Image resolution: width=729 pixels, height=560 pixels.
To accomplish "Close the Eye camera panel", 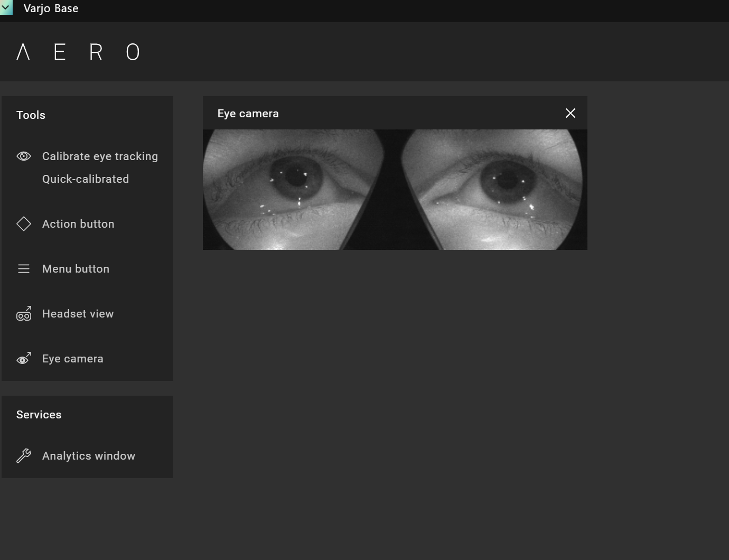I will coord(571,113).
